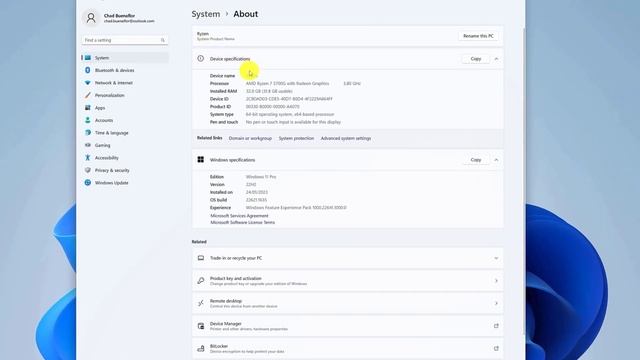Open BitLocker external link icon
Screen dimensions: 640x360
pyautogui.click(x=496, y=349)
